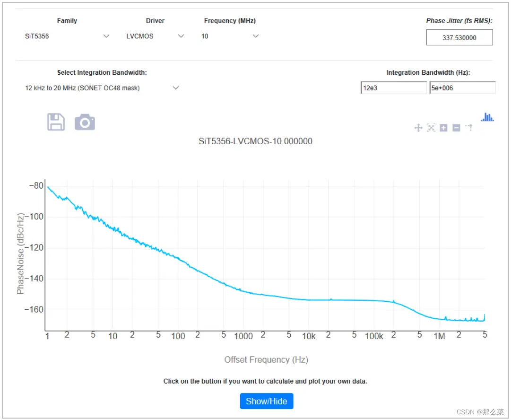Screen dimensions: 511x420
Task: Click the −80 tick label on the y-axis
Action: [x=36, y=185]
